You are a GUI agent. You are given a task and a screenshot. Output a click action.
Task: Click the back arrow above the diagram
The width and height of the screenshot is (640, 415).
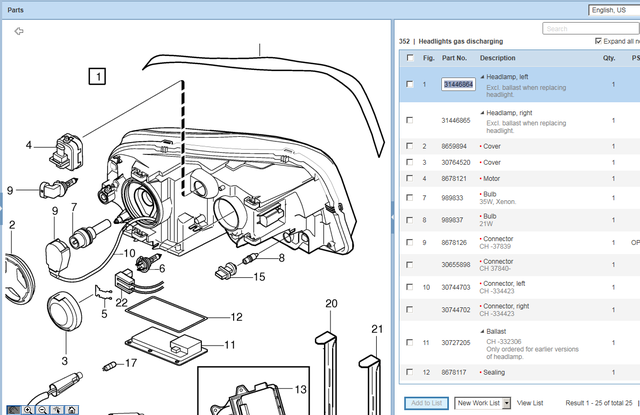19,31
